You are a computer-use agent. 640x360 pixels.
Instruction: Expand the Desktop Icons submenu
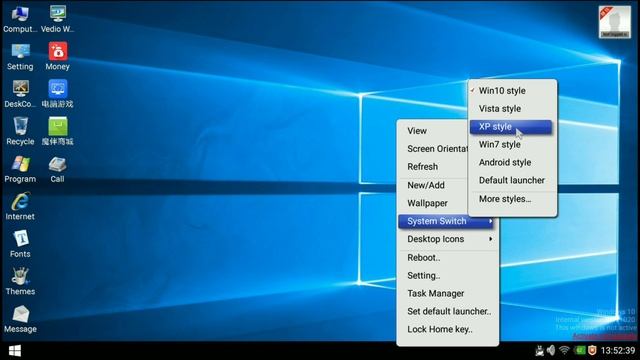pos(447,239)
